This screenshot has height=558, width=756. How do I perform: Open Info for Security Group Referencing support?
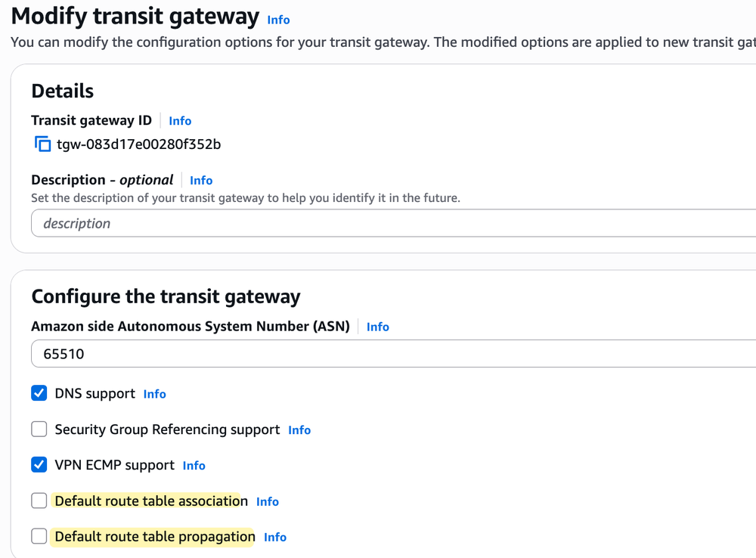point(299,429)
